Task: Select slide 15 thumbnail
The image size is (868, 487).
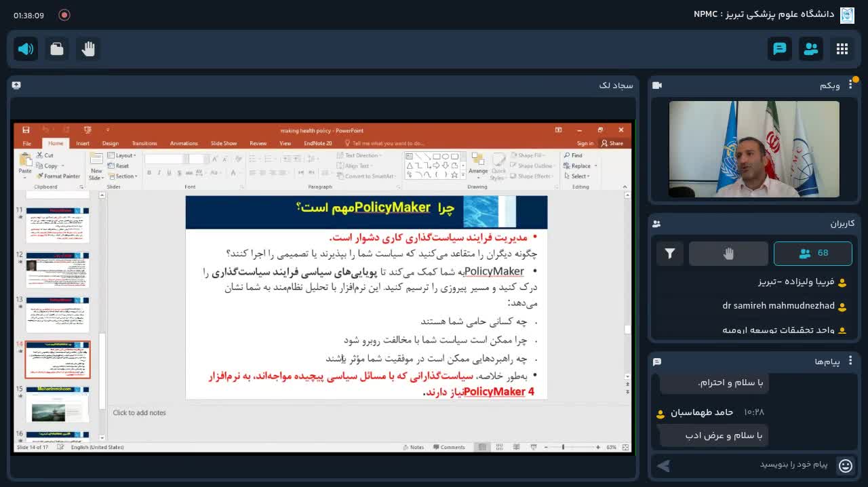Action: (58, 404)
